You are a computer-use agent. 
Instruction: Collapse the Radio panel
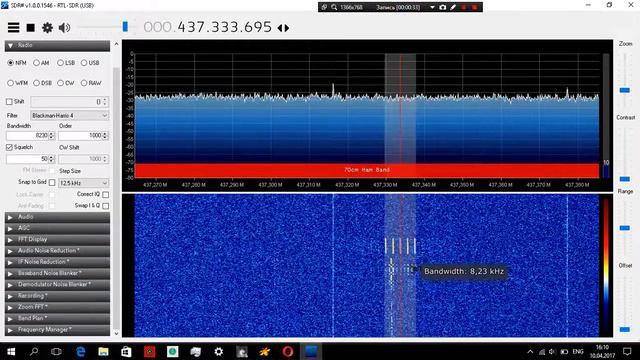[57, 45]
